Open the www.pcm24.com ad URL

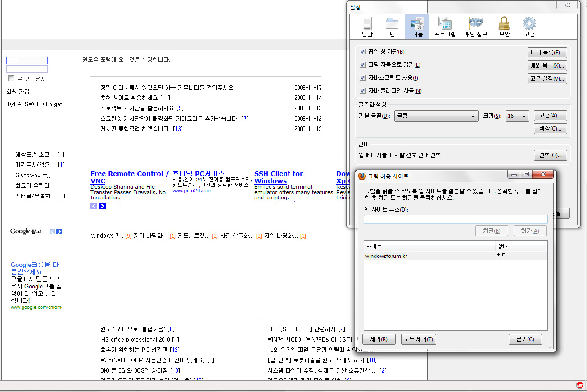pyautogui.click(x=192, y=190)
